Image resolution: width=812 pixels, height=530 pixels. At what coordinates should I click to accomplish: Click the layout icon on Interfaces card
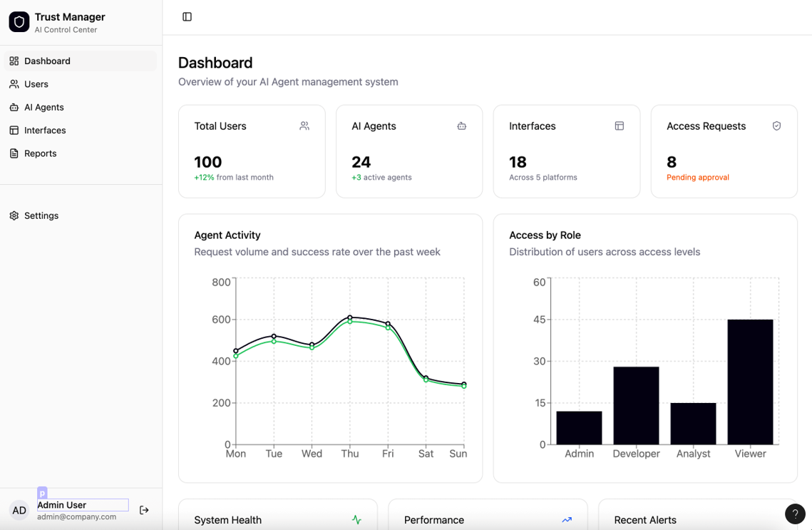tap(620, 126)
